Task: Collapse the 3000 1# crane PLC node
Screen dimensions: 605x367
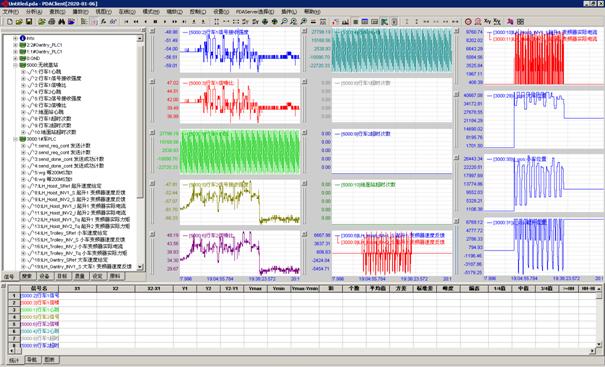Action: pyautogui.click(x=16, y=139)
